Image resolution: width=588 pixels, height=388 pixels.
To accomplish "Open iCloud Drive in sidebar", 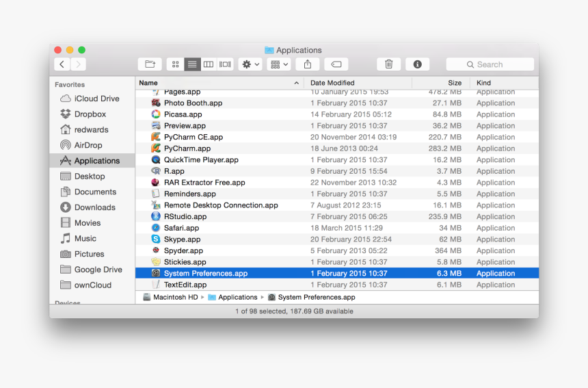I will 92,99.
